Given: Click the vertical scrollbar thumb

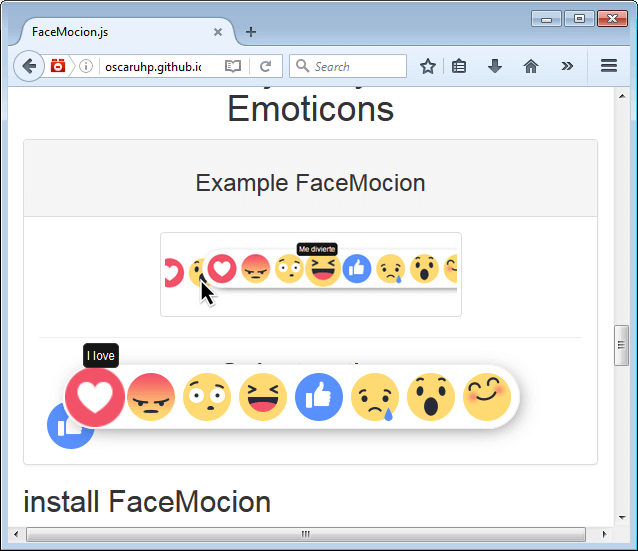Looking at the screenshot, I should 621,345.
